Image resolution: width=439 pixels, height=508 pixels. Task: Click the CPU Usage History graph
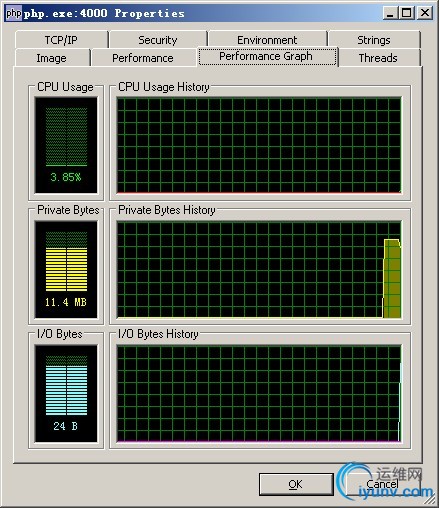pos(259,145)
